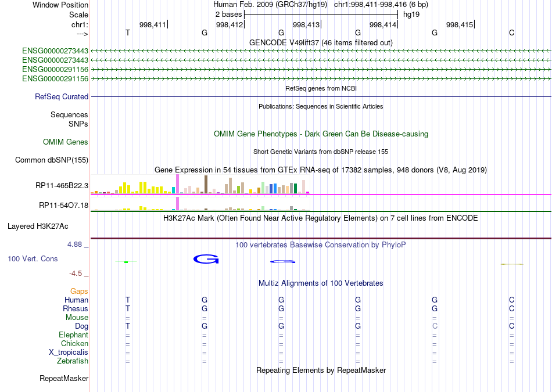Image resolution: width=552 pixels, height=392 pixels.
Task: Click the Sequences subtrack label
Action: click(x=69, y=115)
